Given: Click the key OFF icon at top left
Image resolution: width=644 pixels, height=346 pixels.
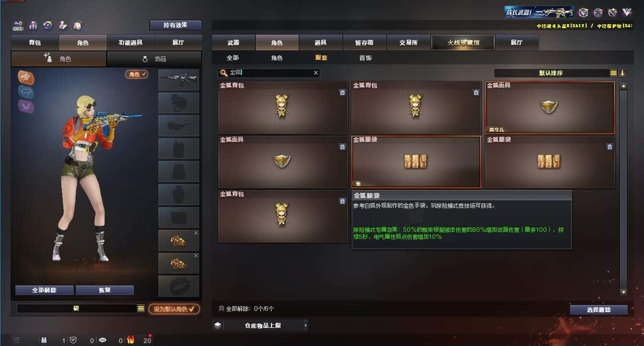Looking at the screenshot, I should (x=18, y=25).
